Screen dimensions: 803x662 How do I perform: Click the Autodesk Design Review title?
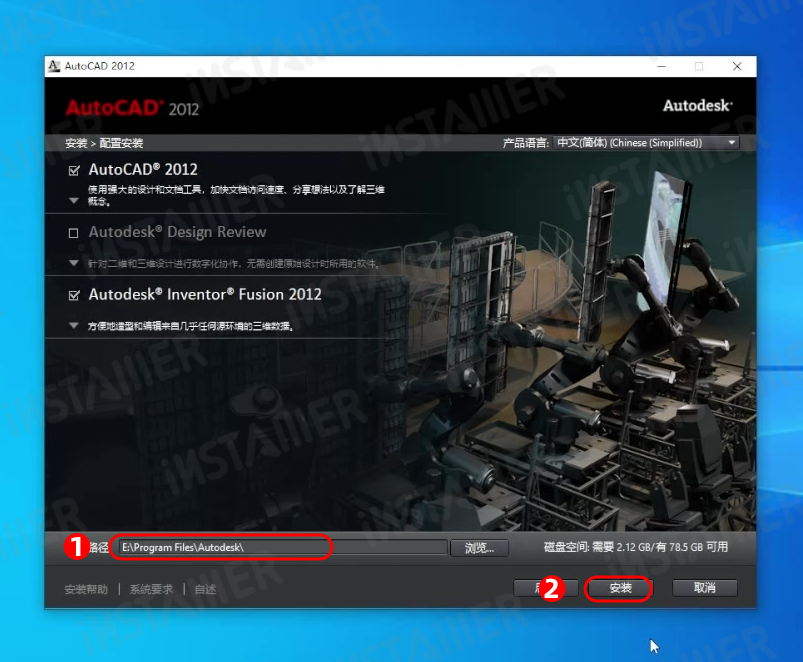coord(177,232)
